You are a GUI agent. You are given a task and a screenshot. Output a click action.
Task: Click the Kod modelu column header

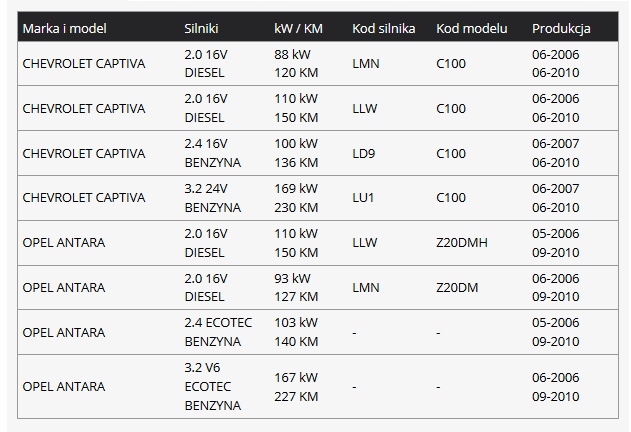click(472, 29)
